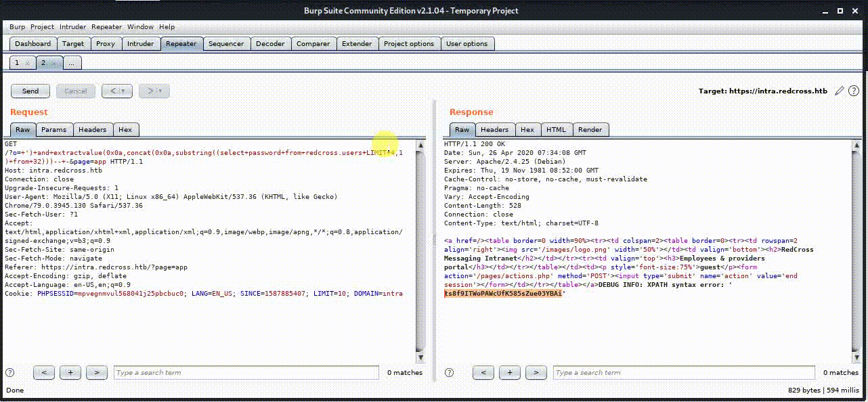This screenshot has height=402, width=868.
Task: Click the disabled forward history button
Action: [x=154, y=91]
